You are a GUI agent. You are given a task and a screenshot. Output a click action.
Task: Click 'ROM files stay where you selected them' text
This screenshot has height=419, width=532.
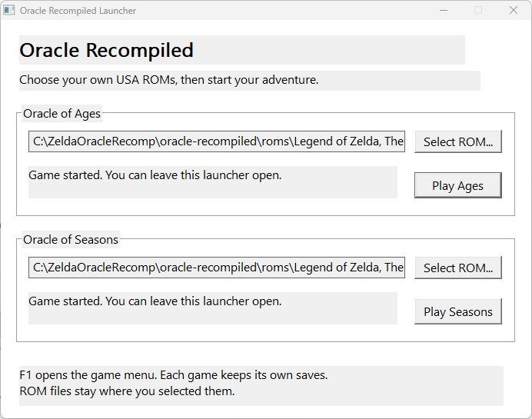pyautogui.click(x=127, y=391)
